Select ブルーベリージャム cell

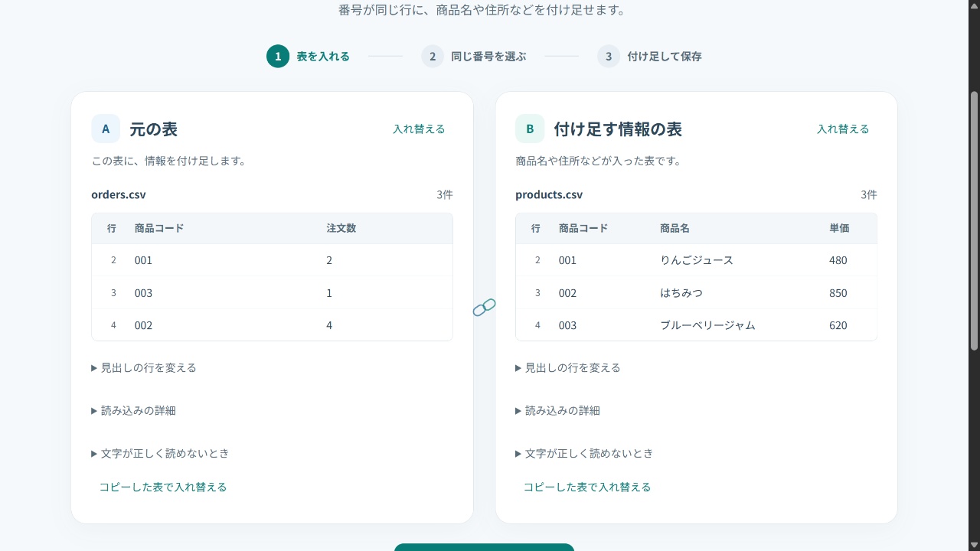[x=707, y=325]
